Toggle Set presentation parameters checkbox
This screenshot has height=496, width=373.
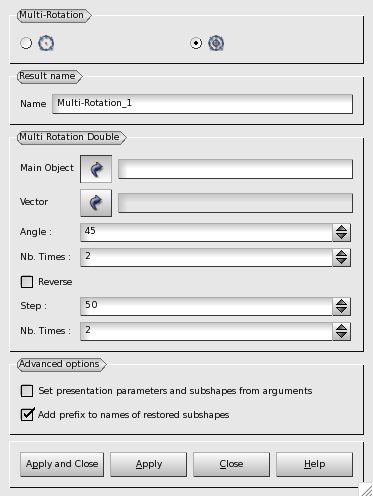pos(27,391)
